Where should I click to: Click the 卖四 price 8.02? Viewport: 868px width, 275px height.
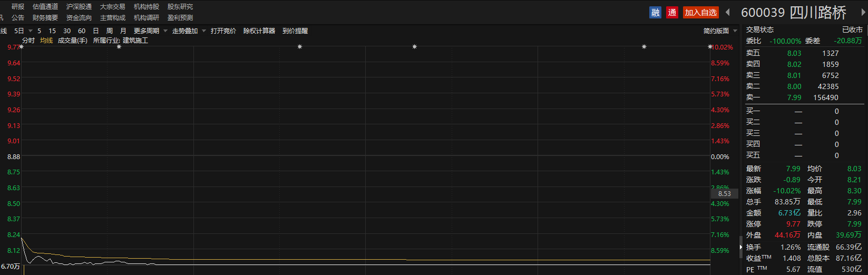point(794,64)
